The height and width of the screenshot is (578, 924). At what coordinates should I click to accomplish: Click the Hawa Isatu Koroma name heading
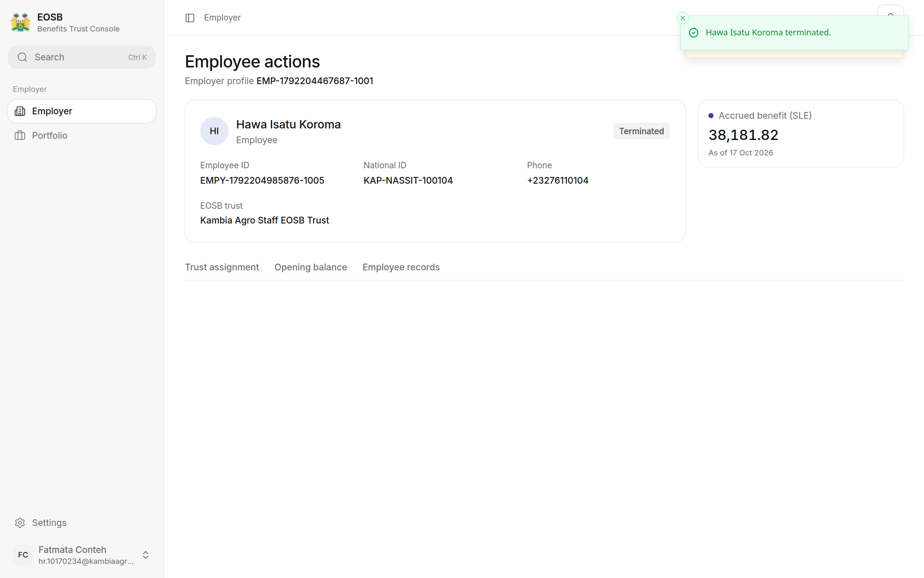[x=288, y=124]
